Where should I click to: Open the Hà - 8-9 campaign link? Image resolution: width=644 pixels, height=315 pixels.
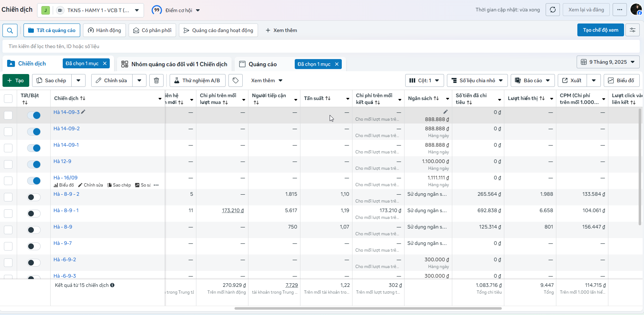[x=63, y=227]
